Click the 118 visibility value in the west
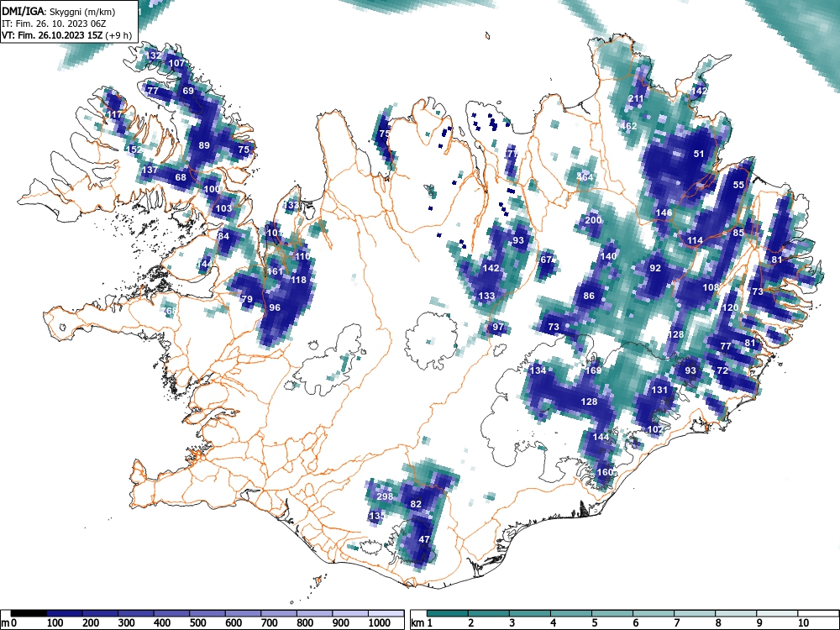Viewport: 840px width, 630px height. pyautogui.click(x=298, y=279)
